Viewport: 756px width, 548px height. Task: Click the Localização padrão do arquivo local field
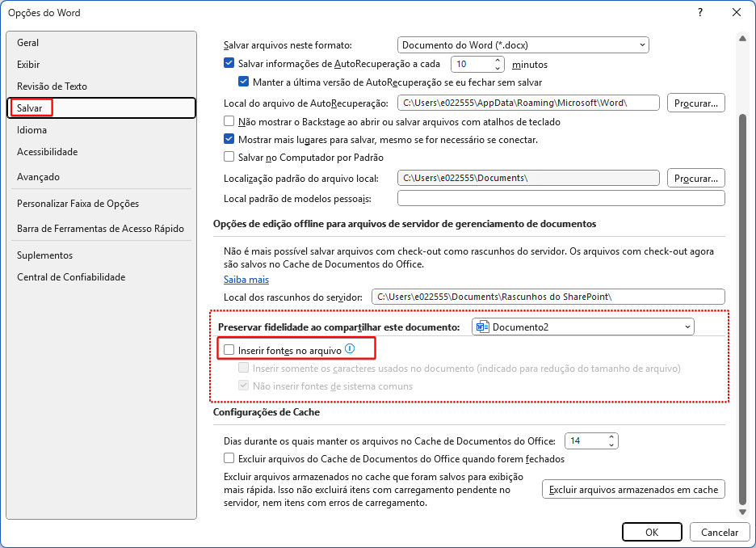tap(528, 178)
